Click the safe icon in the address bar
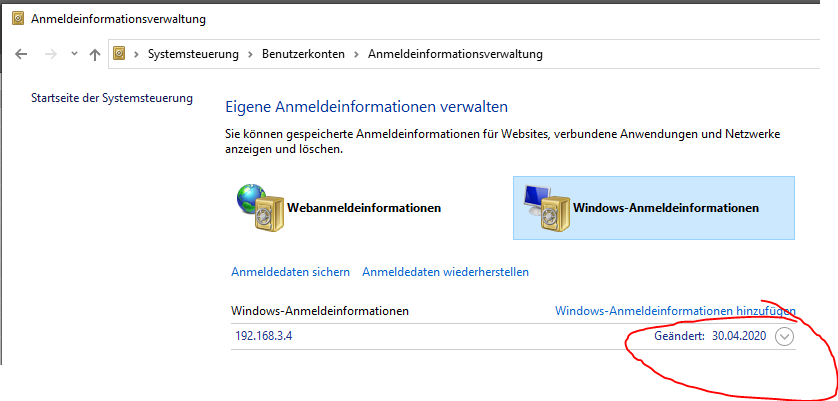 click(x=119, y=53)
